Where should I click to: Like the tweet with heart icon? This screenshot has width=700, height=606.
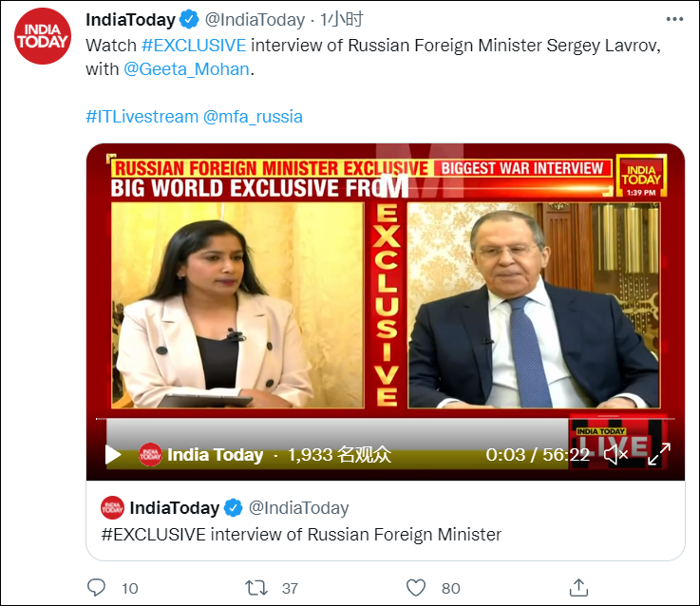415,588
